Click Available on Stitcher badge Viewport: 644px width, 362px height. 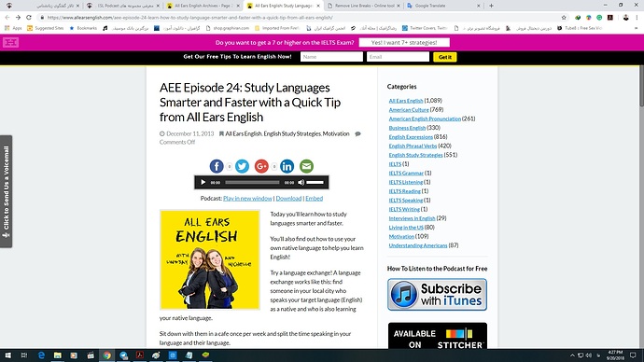pyautogui.click(x=438, y=336)
